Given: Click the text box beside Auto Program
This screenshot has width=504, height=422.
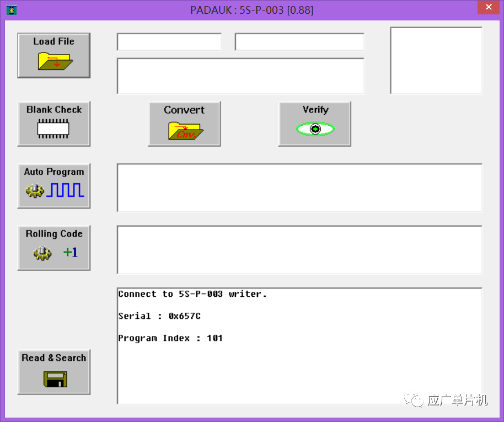Looking at the screenshot, I should tap(299, 188).
